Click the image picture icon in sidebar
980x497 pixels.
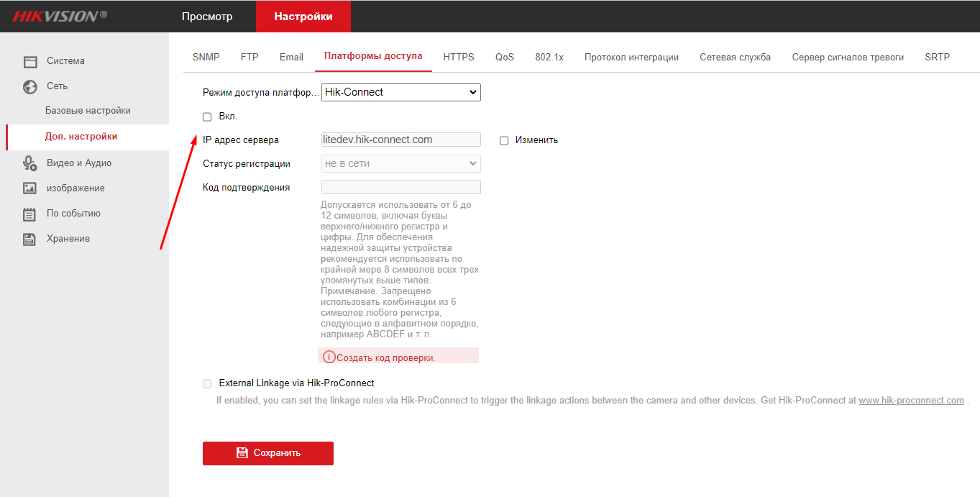pos(30,188)
